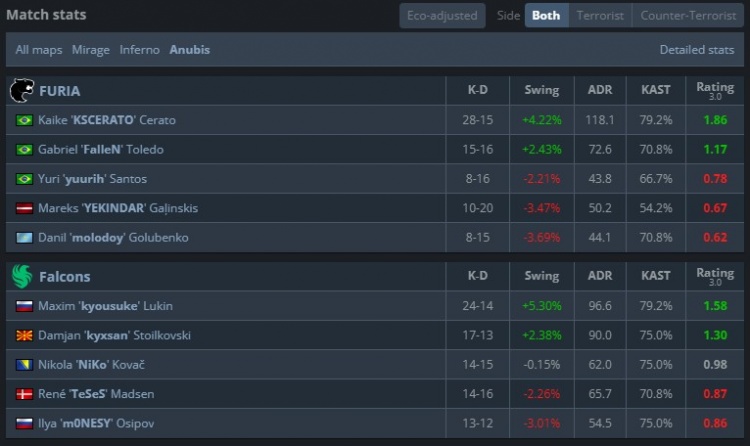This screenshot has width=750, height=446.
Task: Click Brazil flag next to KSCERATO
Action: coord(24,120)
